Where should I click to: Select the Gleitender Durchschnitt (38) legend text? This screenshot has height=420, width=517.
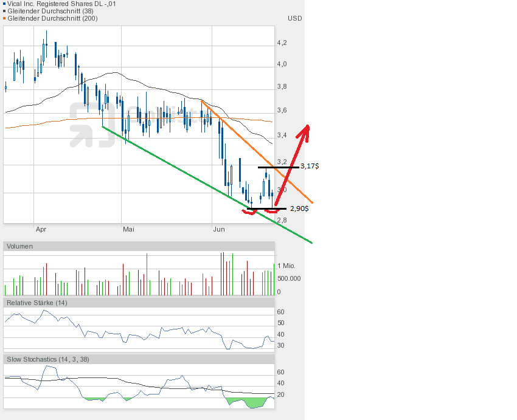[50, 11]
